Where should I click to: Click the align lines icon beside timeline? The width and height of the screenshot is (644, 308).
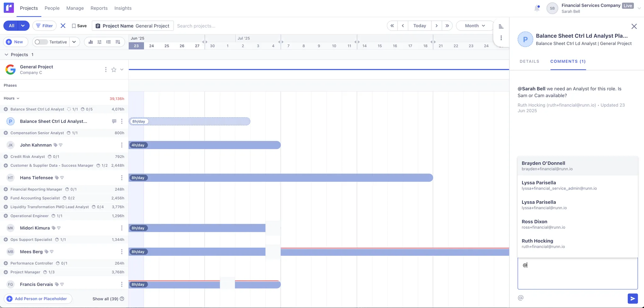pos(501,26)
